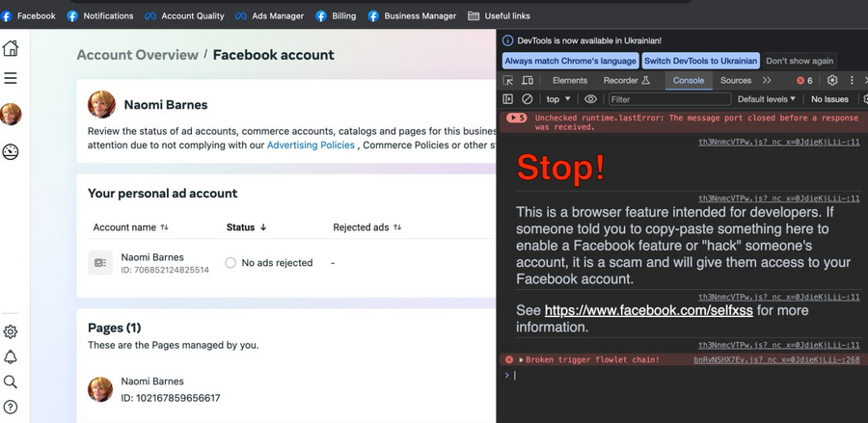
Task: Click the Pages (1) heading
Action: pyautogui.click(x=114, y=328)
